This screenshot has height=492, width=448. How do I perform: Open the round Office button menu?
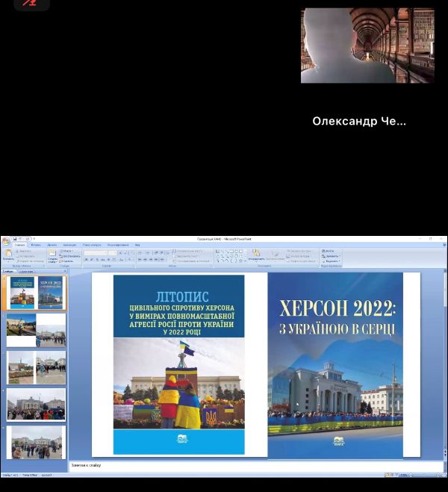(x=5, y=241)
